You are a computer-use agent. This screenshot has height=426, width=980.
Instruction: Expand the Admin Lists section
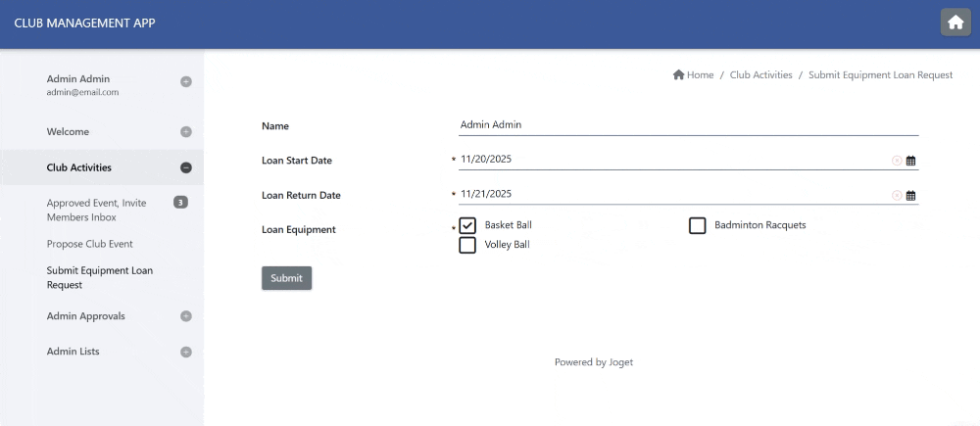186,352
